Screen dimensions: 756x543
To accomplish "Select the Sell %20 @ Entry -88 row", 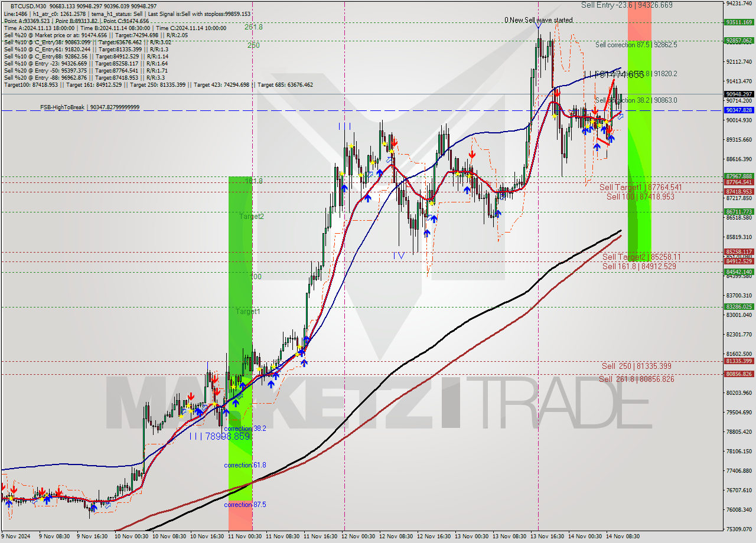I will (84, 78).
